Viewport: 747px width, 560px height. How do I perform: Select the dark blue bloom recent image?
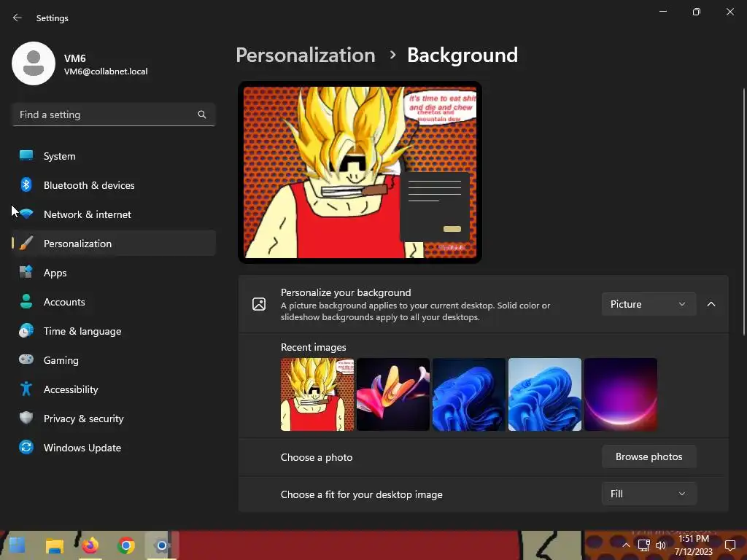pos(469,394)
